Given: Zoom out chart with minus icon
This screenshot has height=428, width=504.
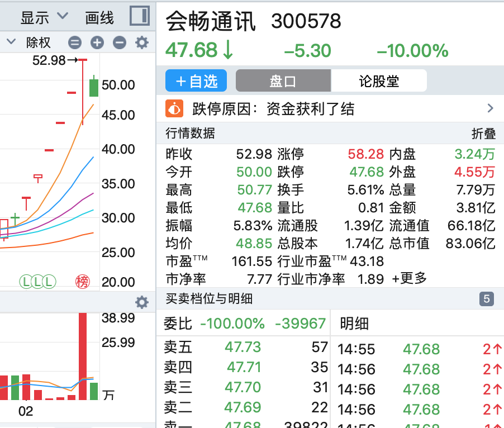Looking at the screenshot, I should point(119,42).
